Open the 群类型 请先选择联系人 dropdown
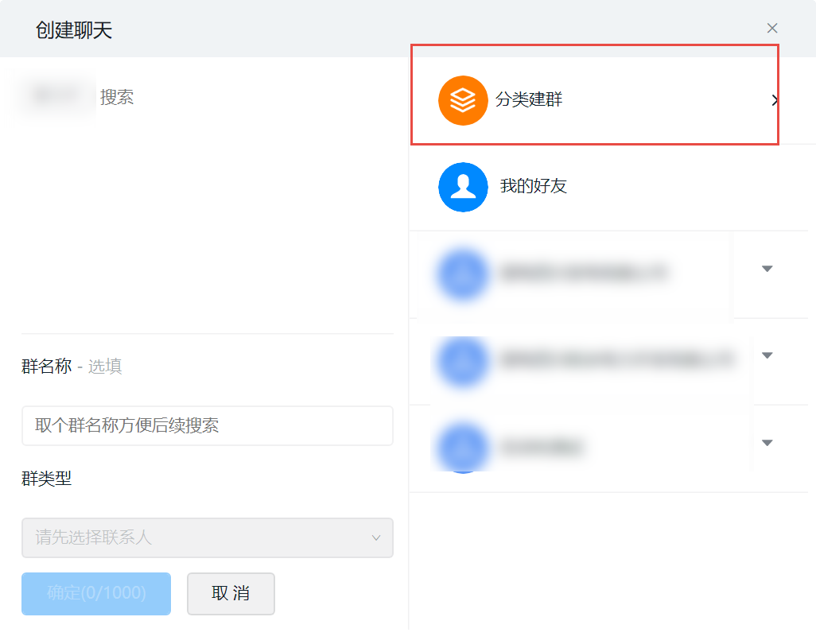816x644 pixels. point(207,538)
